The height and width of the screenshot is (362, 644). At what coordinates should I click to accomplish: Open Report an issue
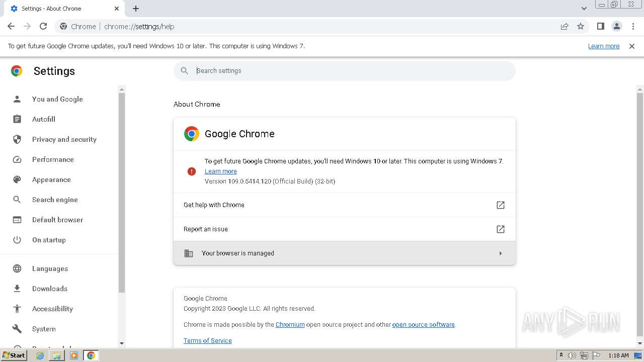coord(345,229)
